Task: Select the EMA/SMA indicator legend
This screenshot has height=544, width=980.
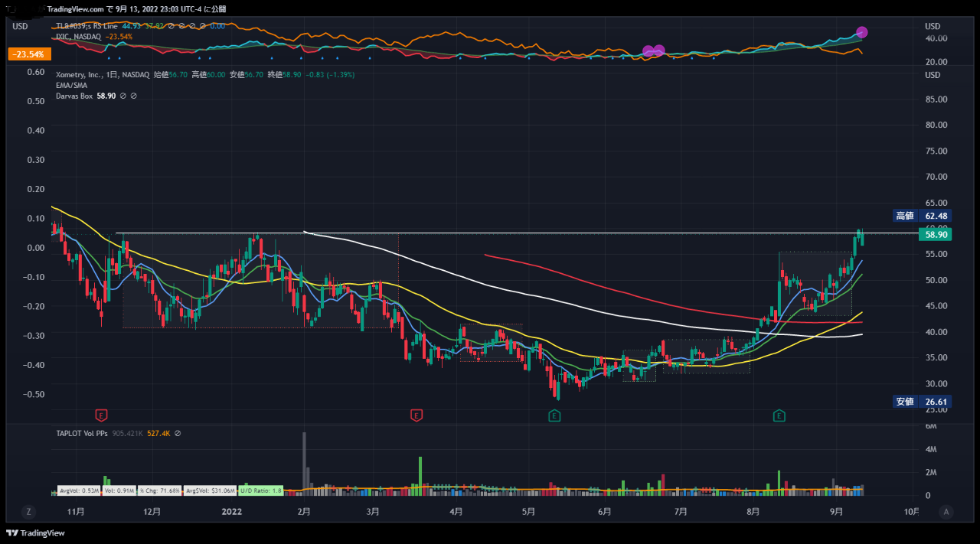Action: click(71, 86)
